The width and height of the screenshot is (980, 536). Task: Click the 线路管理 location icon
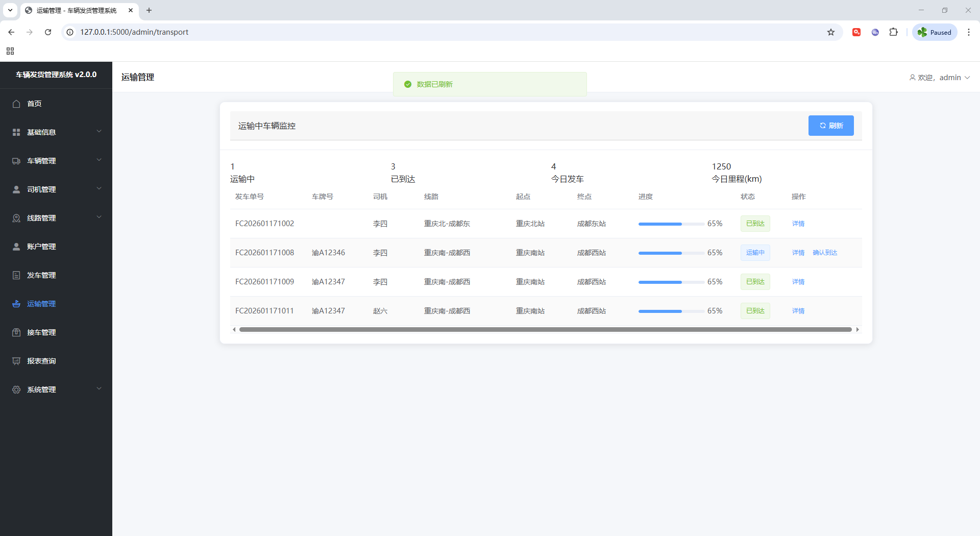point(16,218)
